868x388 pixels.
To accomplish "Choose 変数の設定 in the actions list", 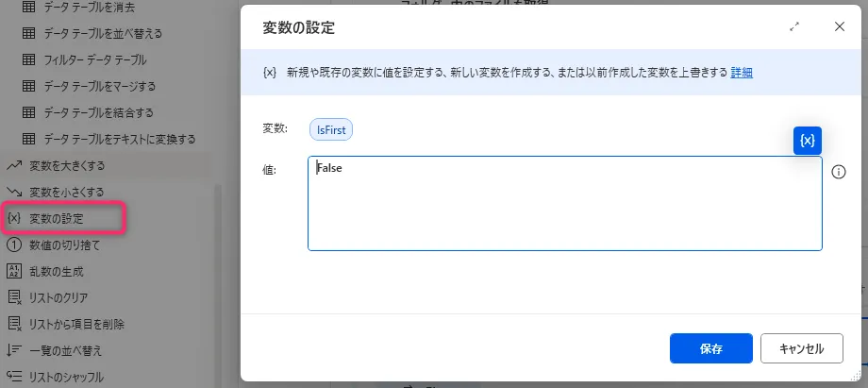I will (x=62, y=218).
